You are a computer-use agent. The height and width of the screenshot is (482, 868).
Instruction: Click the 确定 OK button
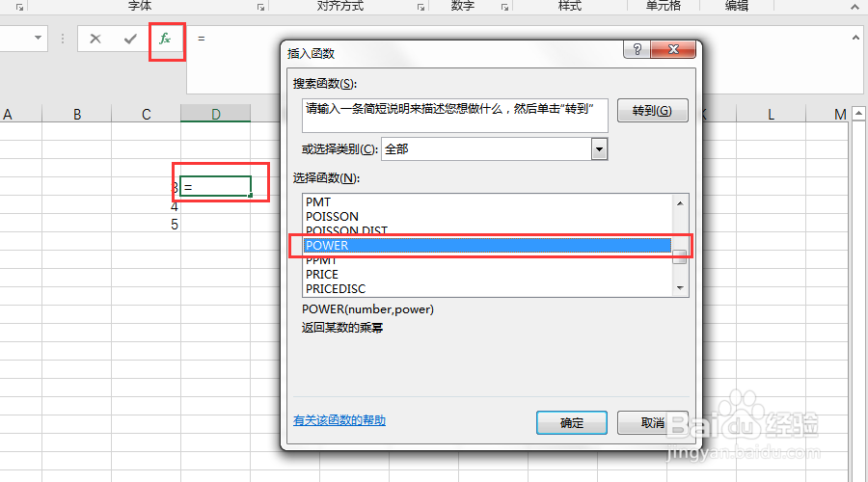tap(572, 423)
